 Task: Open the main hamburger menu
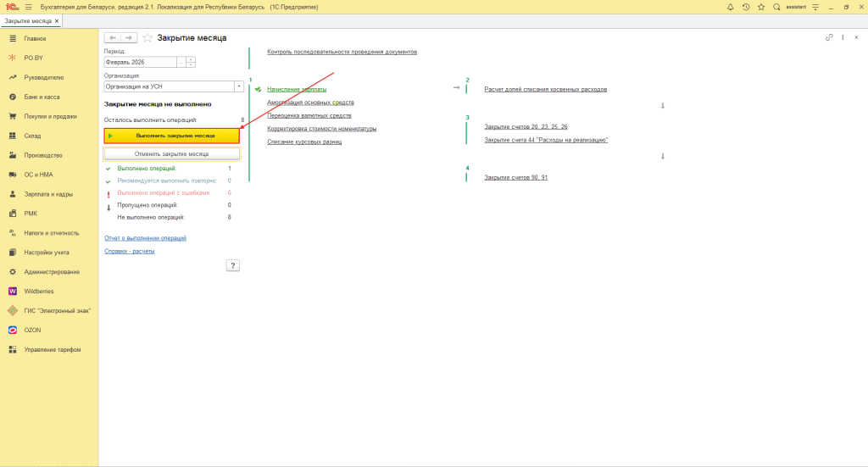point(28,7)
